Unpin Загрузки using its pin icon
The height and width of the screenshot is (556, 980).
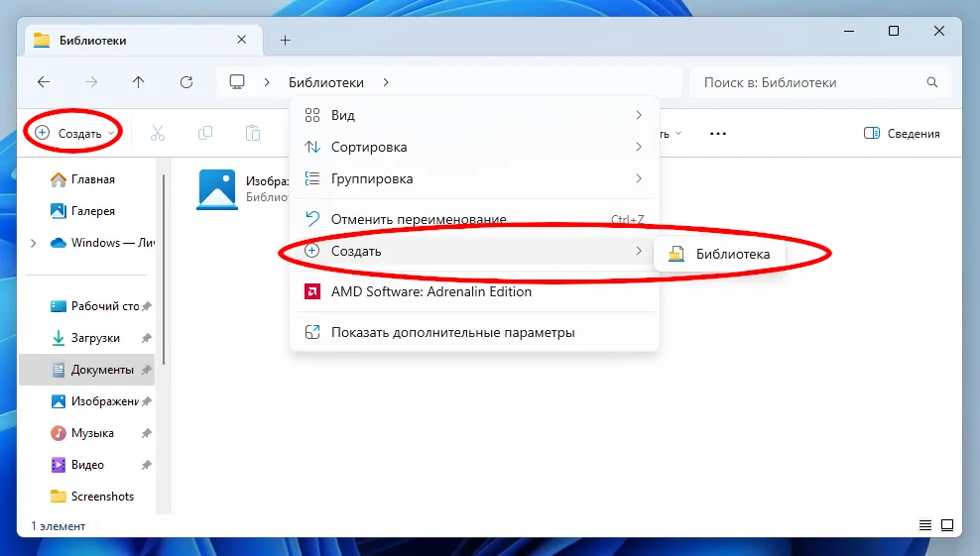(146, 338)
